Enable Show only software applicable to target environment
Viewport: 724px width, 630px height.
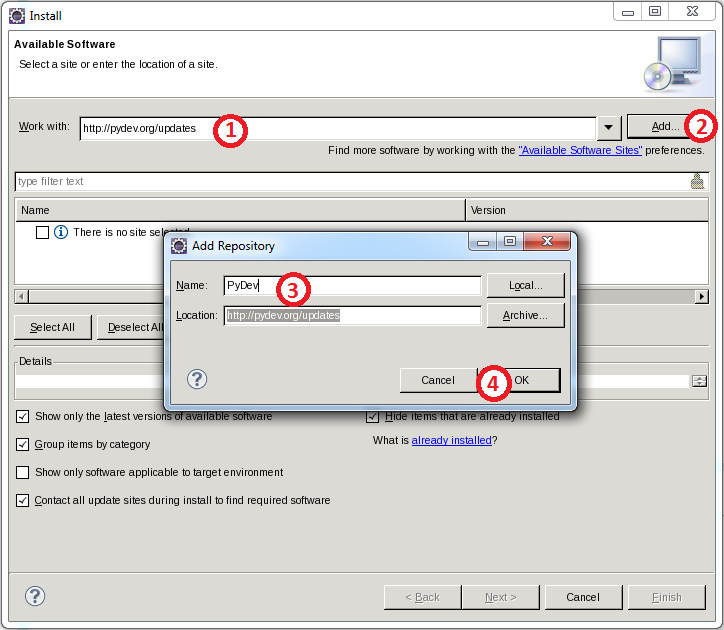pos(23,472)
